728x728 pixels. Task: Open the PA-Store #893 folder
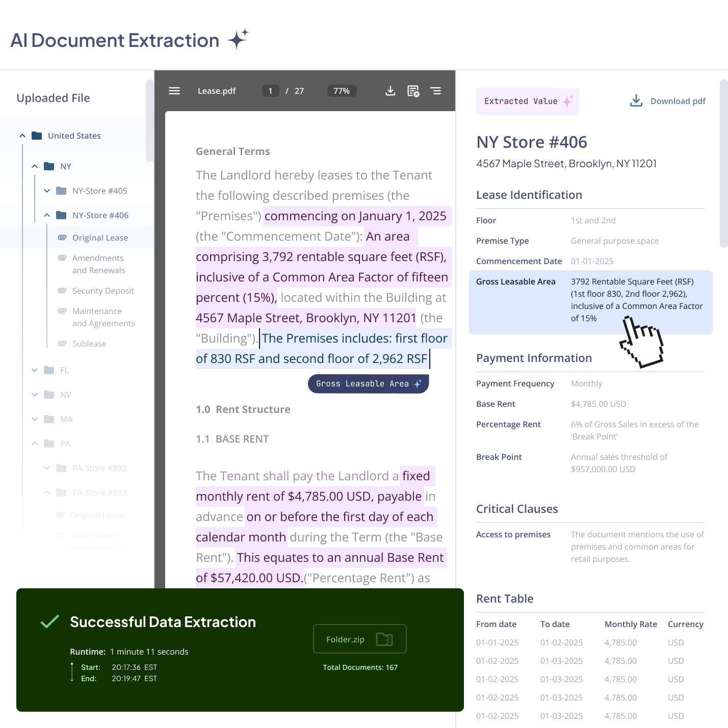coord(99,492)
